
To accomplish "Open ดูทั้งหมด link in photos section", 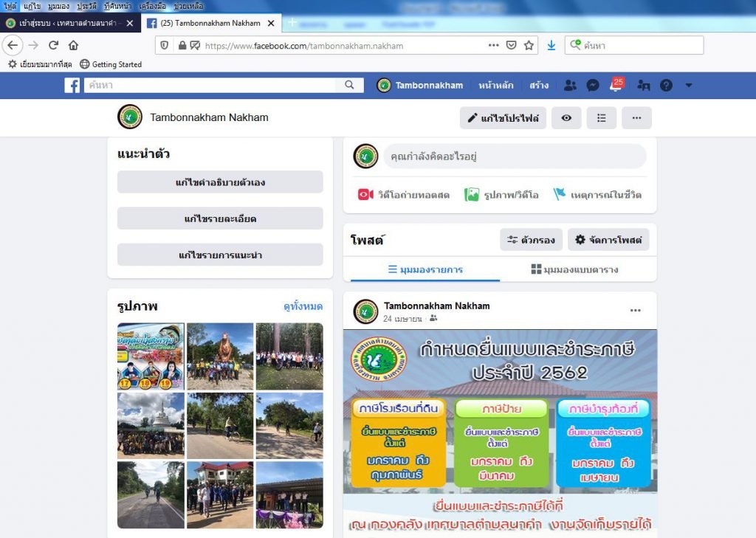I will pos(303,306).
